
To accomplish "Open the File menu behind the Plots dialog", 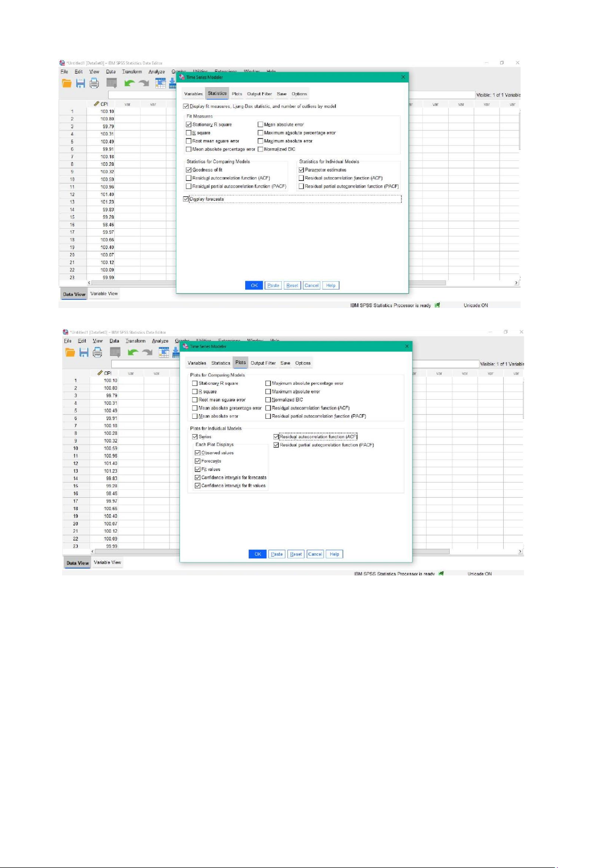I will click(67, 341).
